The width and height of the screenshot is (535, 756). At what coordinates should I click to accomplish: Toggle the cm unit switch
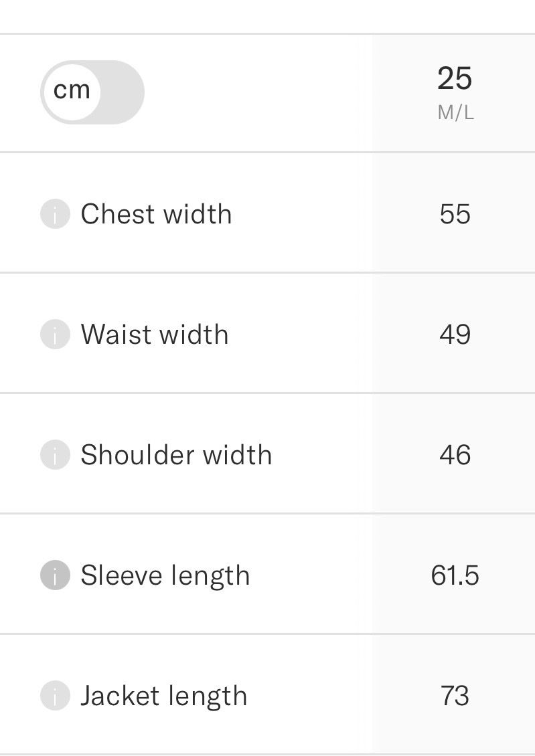(x=92, y=92)
